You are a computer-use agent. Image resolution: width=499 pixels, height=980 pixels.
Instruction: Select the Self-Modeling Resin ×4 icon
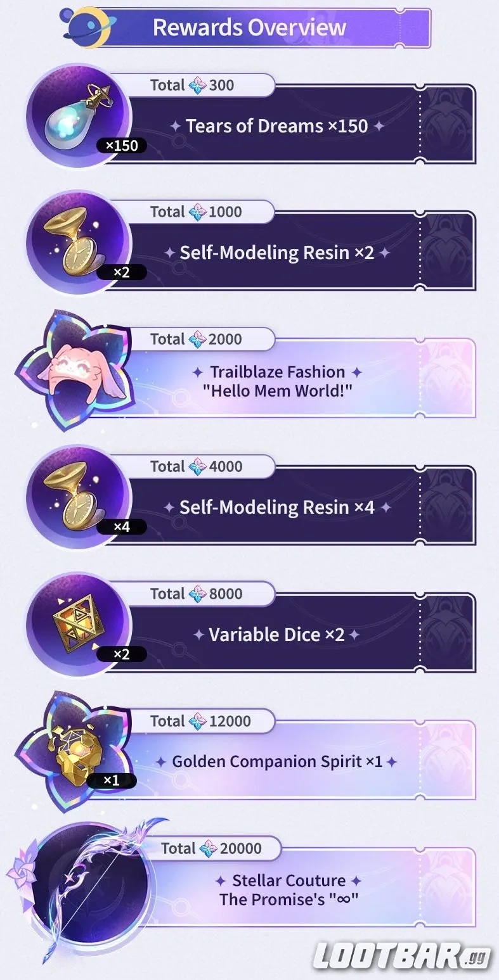click(78, 497)
